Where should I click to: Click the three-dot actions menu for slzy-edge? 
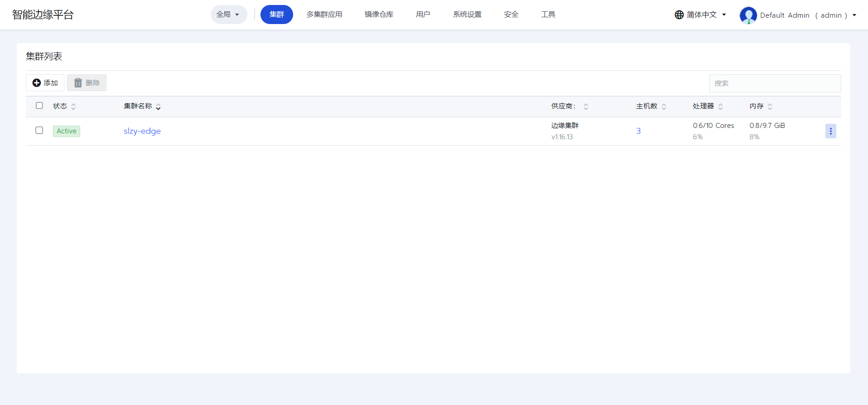(x=830, y=131)
